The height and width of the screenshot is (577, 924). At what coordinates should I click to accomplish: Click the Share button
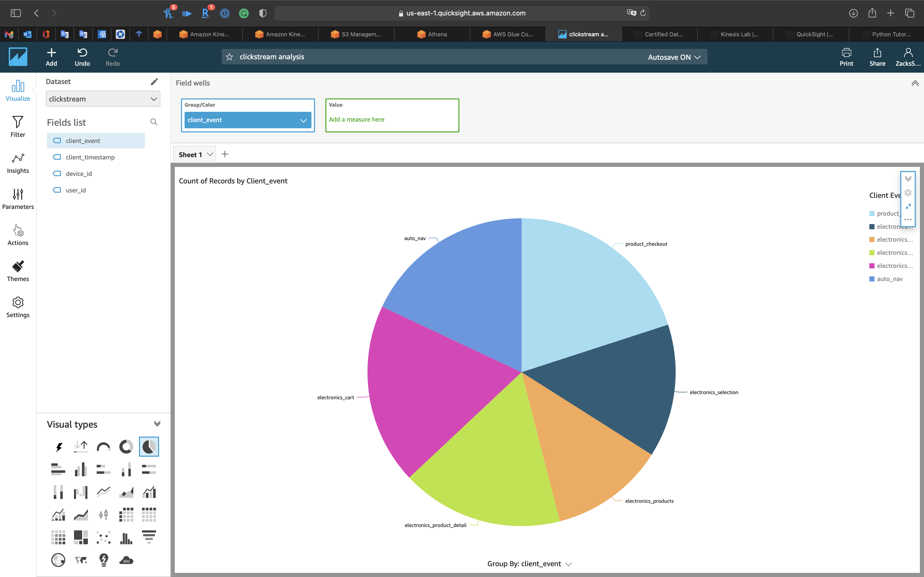pos(877,57)
